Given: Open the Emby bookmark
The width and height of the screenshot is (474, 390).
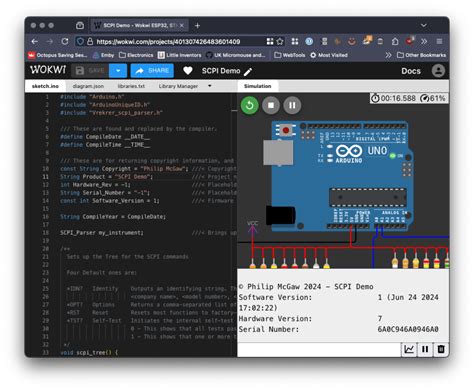Looking at the screenshot, I should pos(103,55).
